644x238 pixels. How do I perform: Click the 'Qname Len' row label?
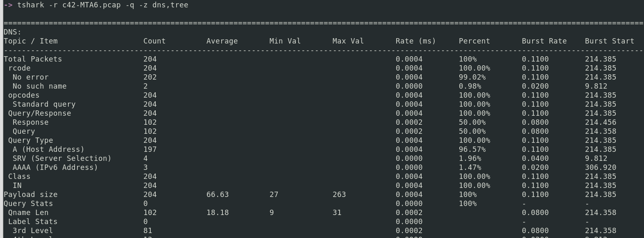click(28, 213)
